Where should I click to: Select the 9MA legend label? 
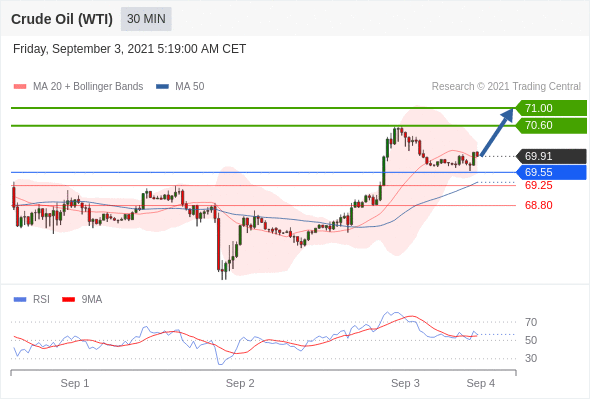point(92,300)
